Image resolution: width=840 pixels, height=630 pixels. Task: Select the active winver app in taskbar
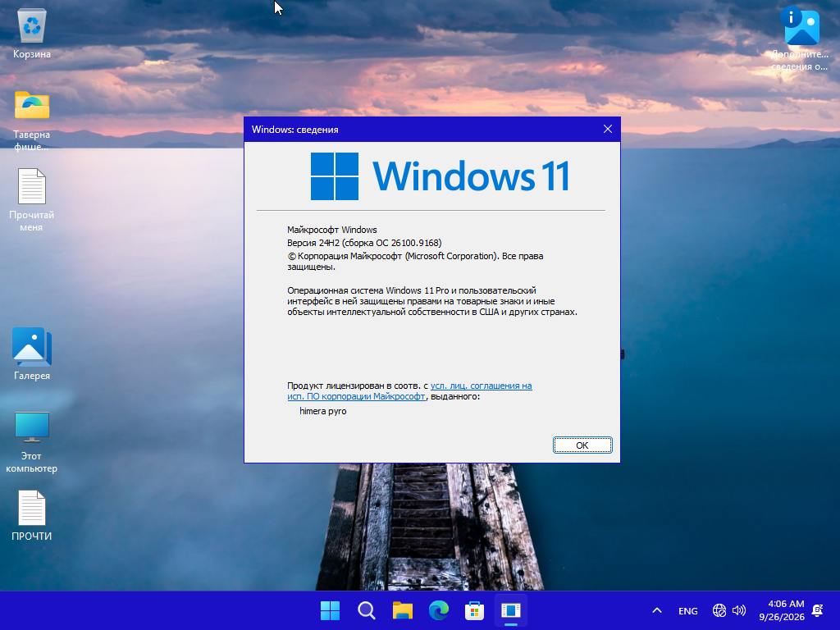510,610
